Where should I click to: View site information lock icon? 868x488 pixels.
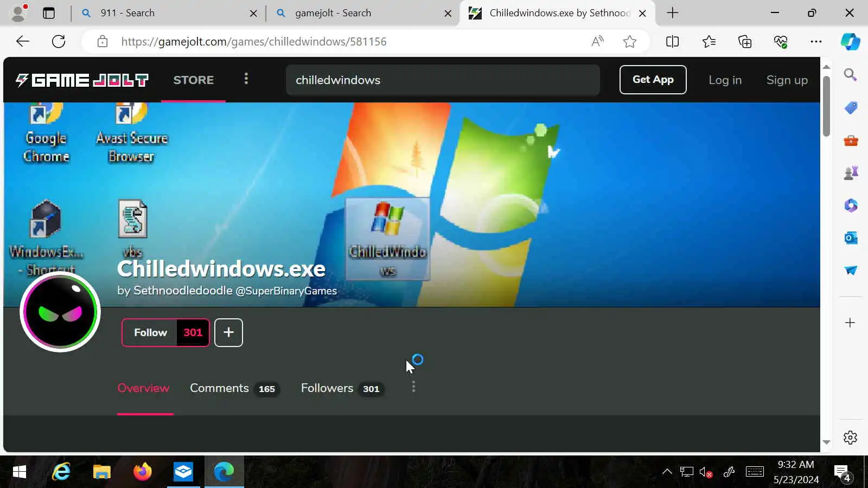tap(103, 41)
